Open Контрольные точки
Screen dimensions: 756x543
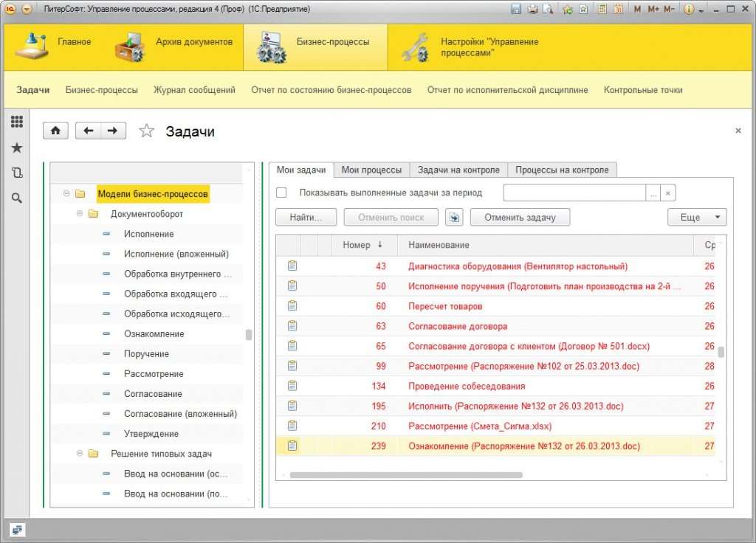[643, 90]
